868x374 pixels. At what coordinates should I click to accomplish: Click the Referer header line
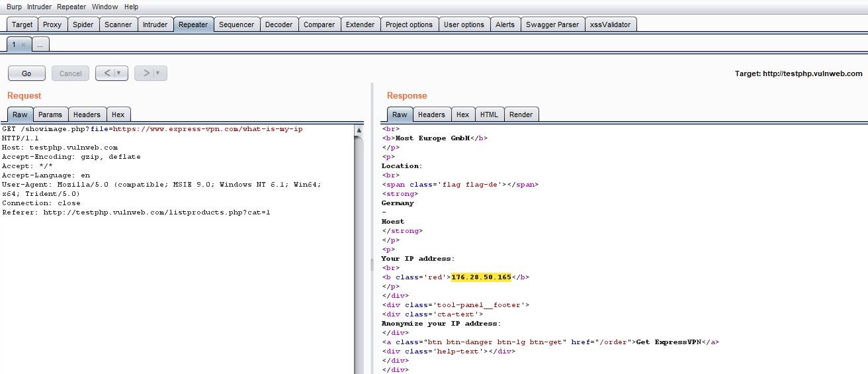136,212
